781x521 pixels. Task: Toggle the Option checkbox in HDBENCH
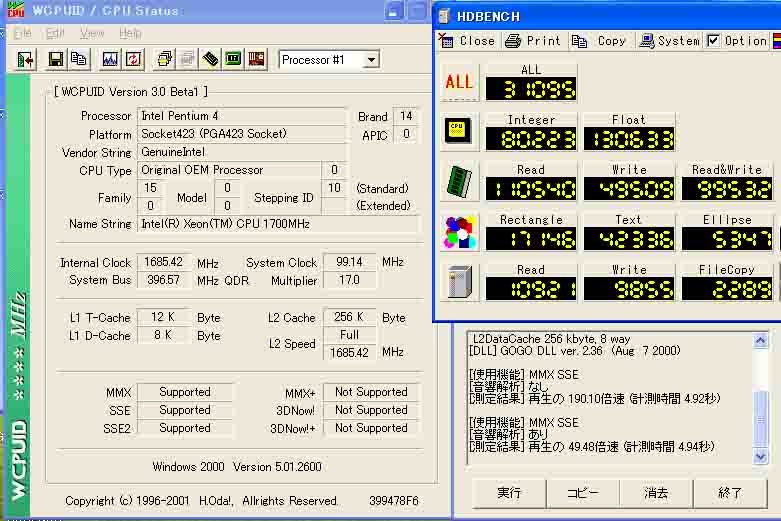point(713,41)
